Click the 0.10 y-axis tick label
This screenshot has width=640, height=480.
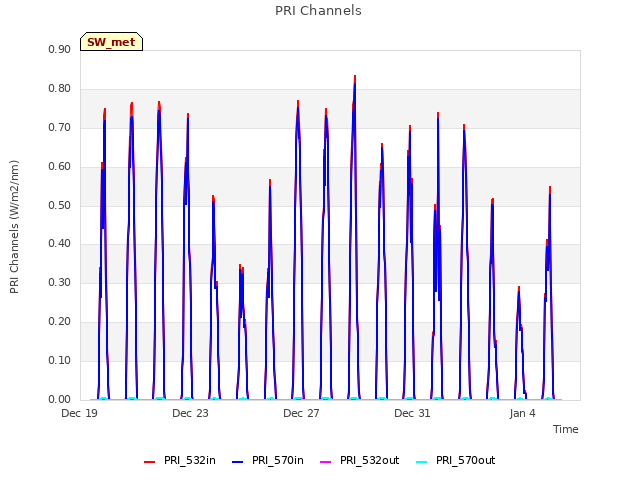point(60,360)
